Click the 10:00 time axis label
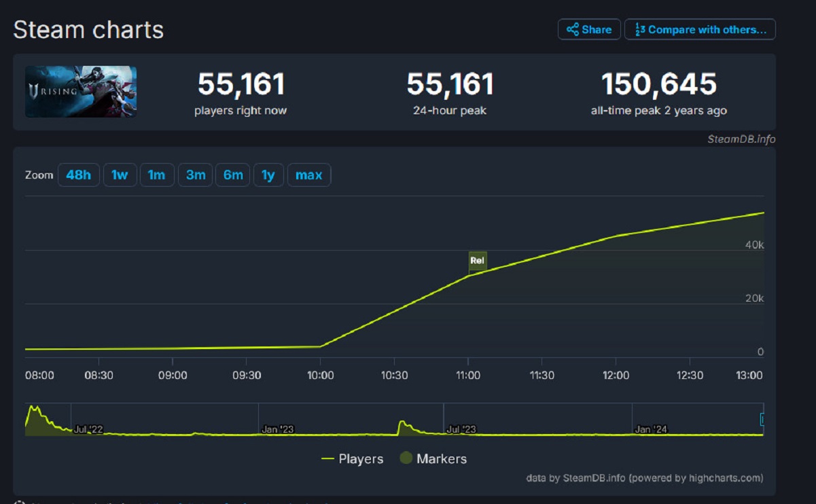The width and height of the screenshot is (816, 504). (320, 376)
